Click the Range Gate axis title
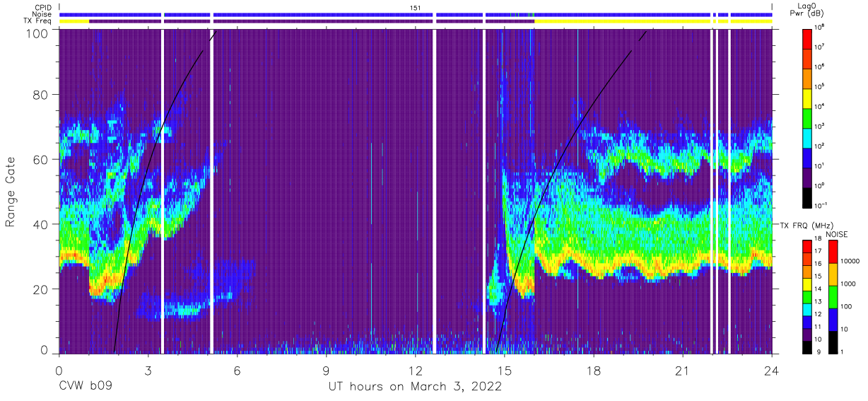Viewport: 868px width, 401px height. coord(11,192)
